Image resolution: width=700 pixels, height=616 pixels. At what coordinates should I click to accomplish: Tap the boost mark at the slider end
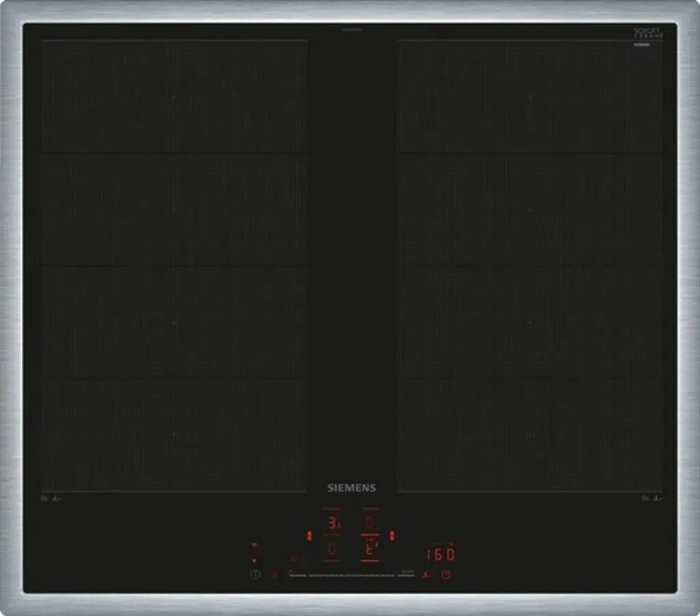coord(407,572)
